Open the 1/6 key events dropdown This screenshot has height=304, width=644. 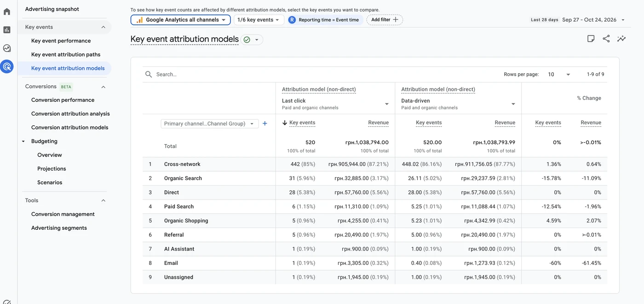coord(259,20)
